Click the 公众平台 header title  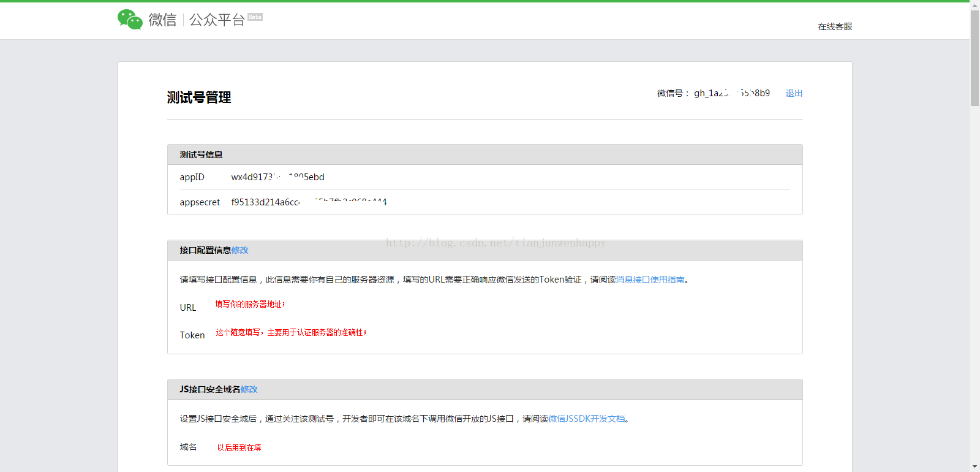click(217, 20)
